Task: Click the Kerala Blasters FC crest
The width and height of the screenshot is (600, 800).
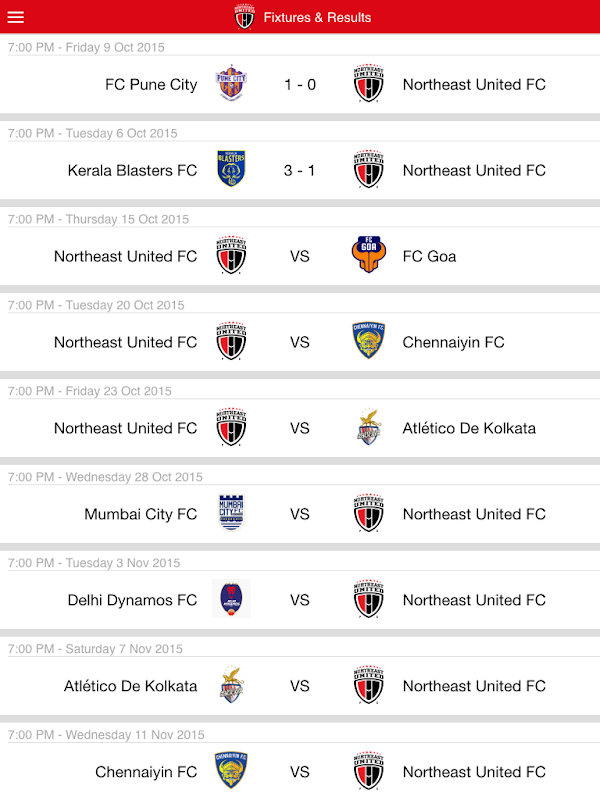Action: click(x=232, y=170)
